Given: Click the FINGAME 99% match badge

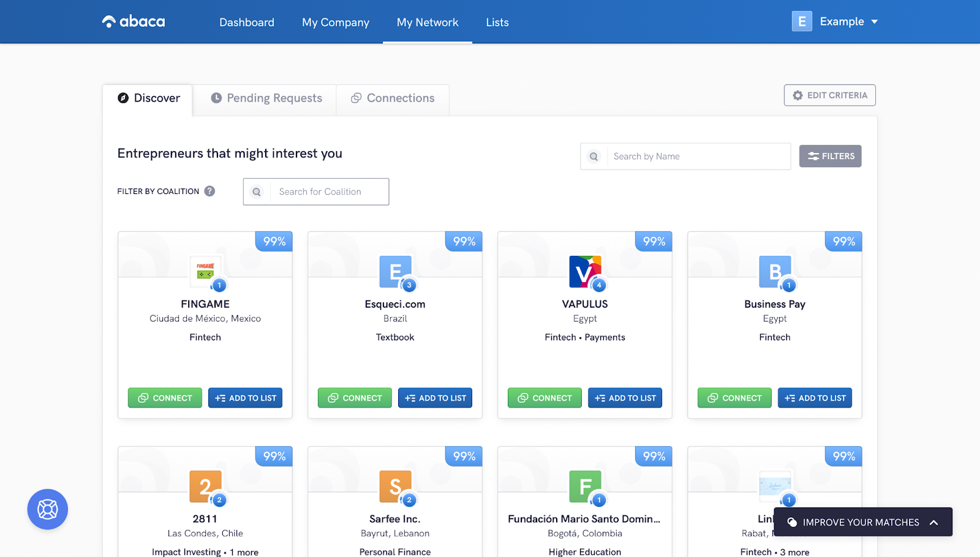Looking at the screenshot, I should (274, 241).
